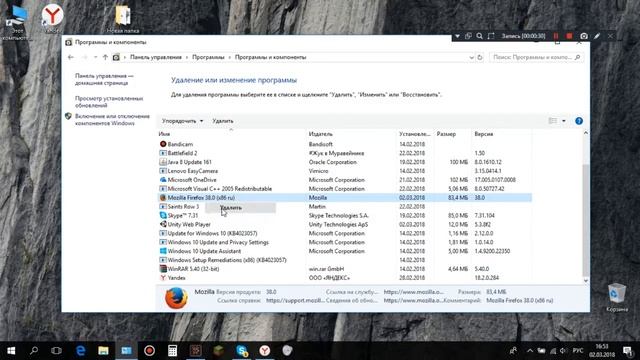The height and width of the screenshot is (360, 640).
Task: Select the WinRAR 5.40 icon
Action: pyautogui.click(x=163, y=269)
